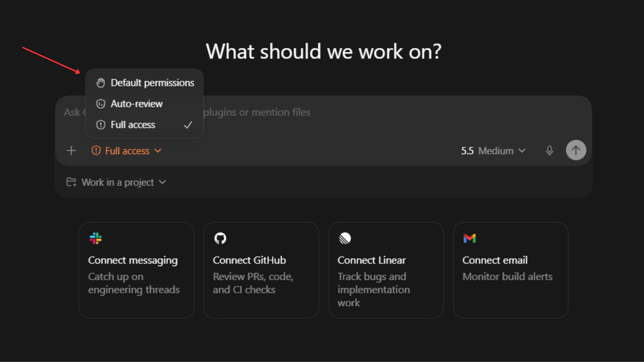The width and height of the screenshot is (644, 362).
Task: Click 'Review PRs, code, and CI checks' text
Action: (253, 283)
